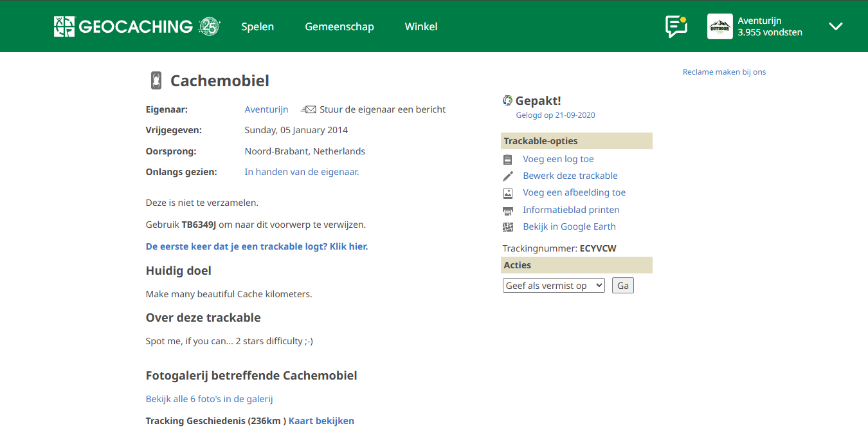The image size is (868, 433).
Task: Expand the user account menu chevron
Action: pyautogui.click(x=835, y=26)
